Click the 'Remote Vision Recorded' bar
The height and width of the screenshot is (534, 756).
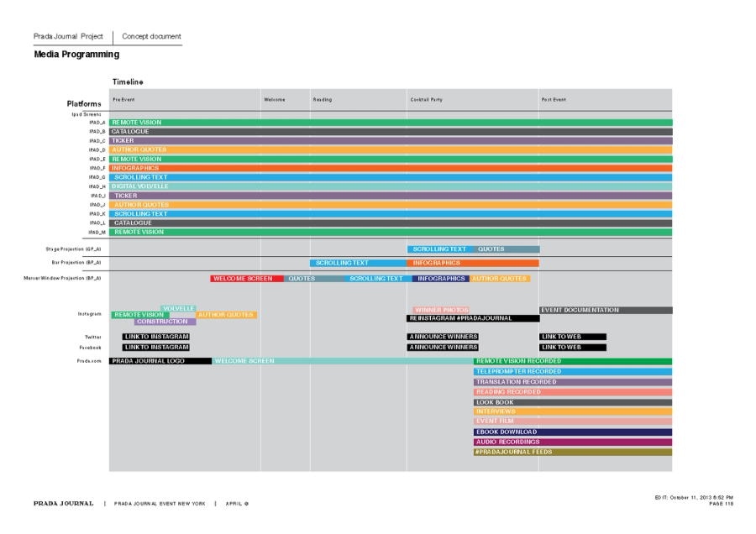tap(573, 361)
